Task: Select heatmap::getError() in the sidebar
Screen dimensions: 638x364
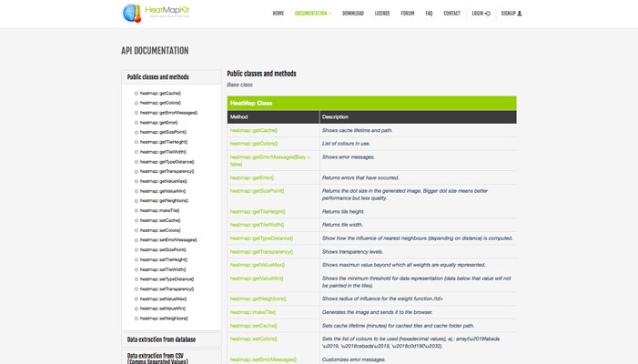Action: coord(158,123)
